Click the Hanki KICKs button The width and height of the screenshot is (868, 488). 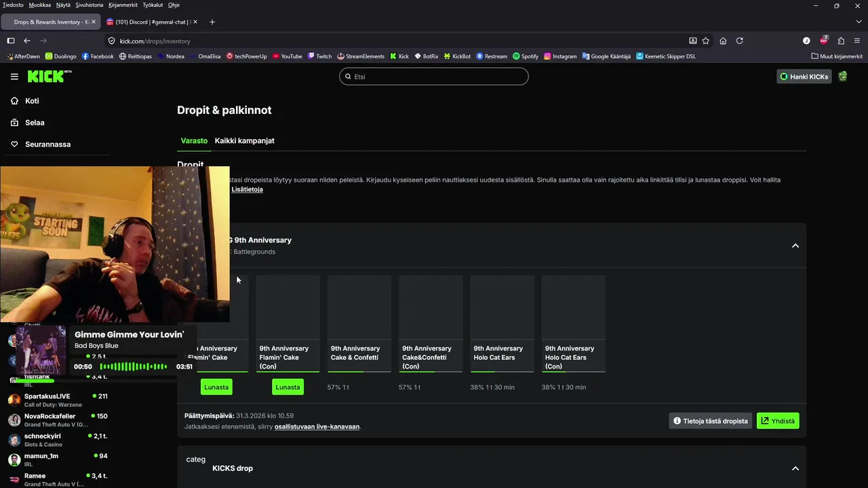[804, 77]
